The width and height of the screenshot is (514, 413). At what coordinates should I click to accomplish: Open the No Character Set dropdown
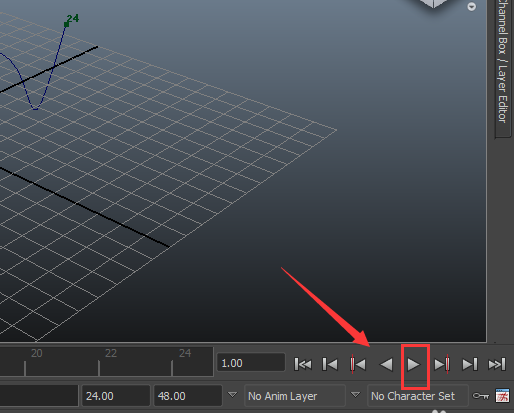click(x=418, y=396)
